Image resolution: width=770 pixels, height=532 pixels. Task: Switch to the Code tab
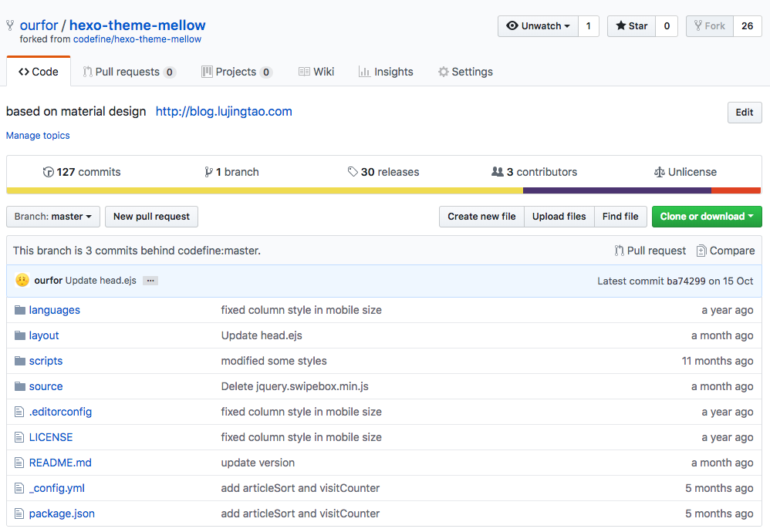coord(39,72)
